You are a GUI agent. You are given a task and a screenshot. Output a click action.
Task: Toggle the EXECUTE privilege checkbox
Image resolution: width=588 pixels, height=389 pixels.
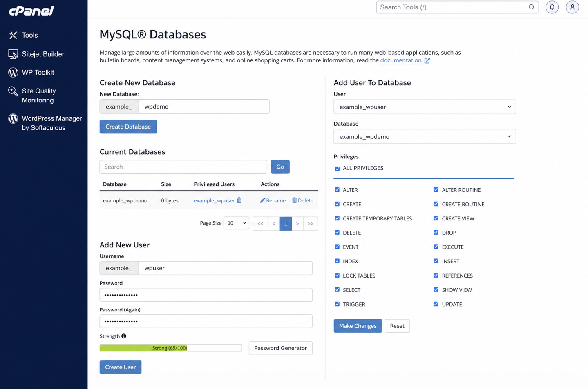coord(436,247)
